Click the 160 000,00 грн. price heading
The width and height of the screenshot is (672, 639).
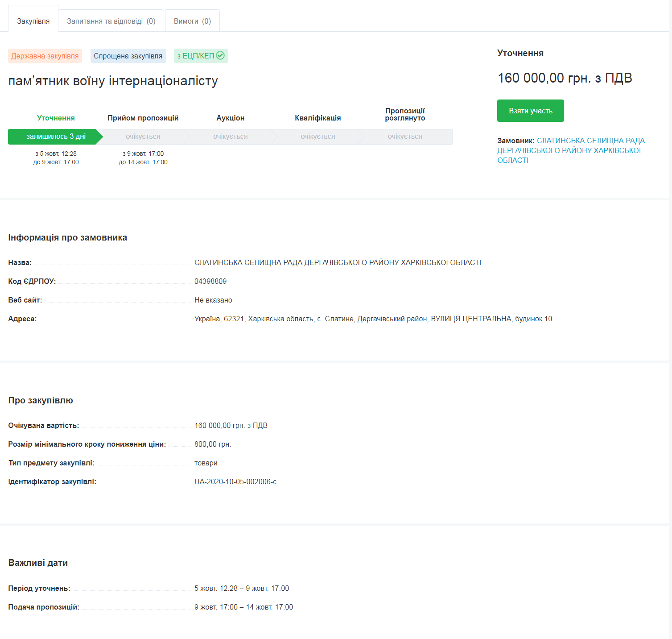pos(565,78)
